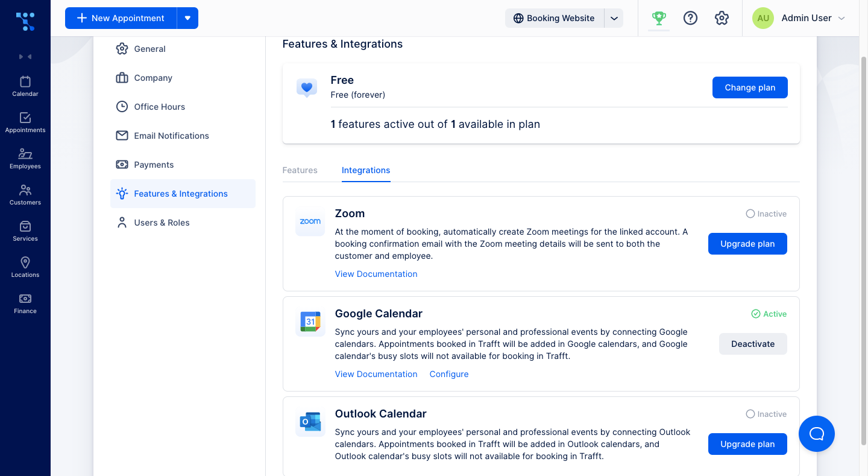Open the live chat bubble
The image size is (868, 476).
coord(816,434)
